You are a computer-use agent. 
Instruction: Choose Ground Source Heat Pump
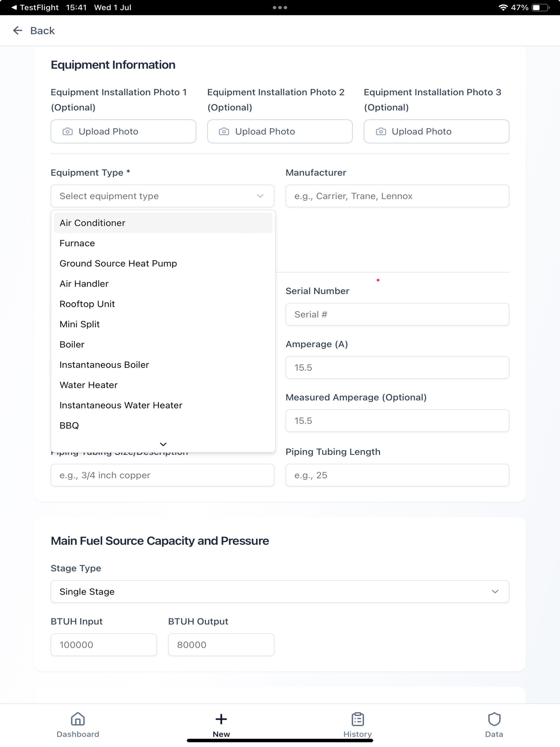[x=163, y=263]
